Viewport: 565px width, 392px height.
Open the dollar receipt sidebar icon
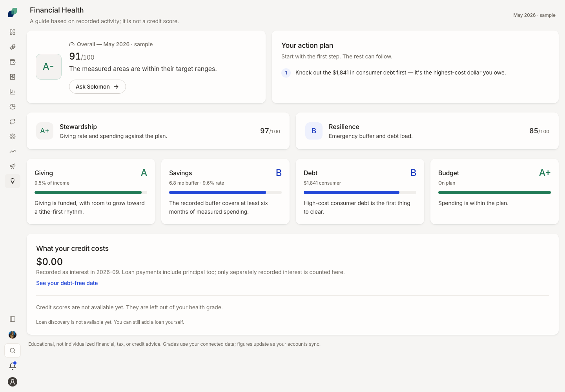click(13, 77)
